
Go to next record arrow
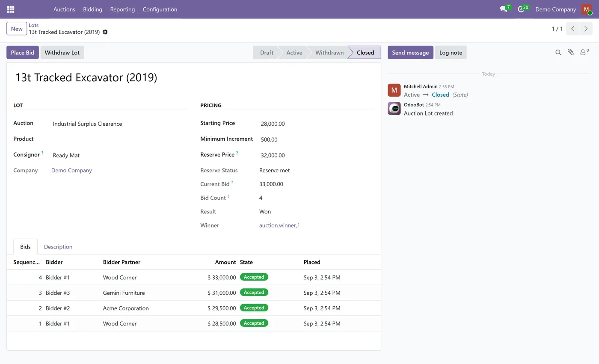pyautogui.click(x=586, y=29)
